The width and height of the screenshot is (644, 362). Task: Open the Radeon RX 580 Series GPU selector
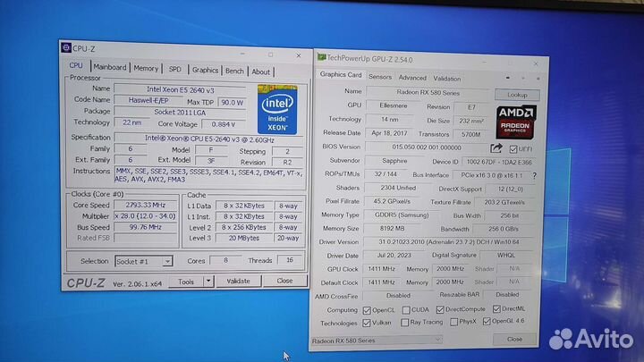coord(377,341)
